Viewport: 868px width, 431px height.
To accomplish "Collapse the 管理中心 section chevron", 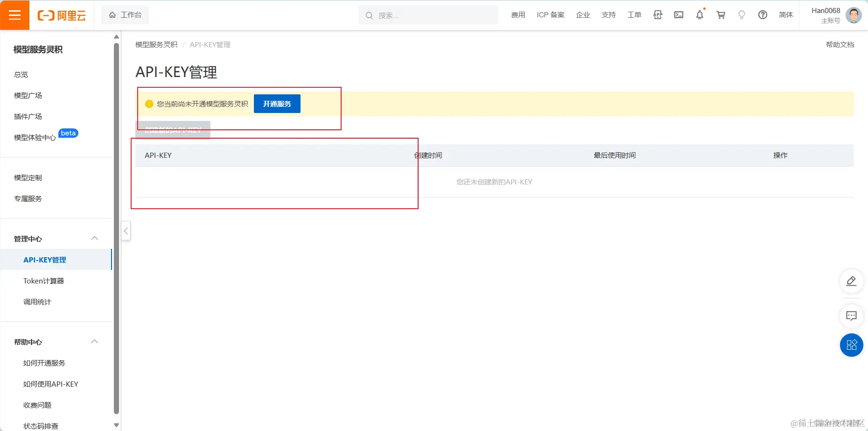I will (x=95, y=239).
